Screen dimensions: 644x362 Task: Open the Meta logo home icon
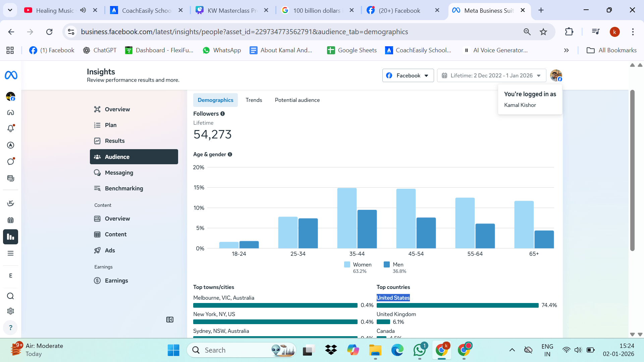click(11, 75)
